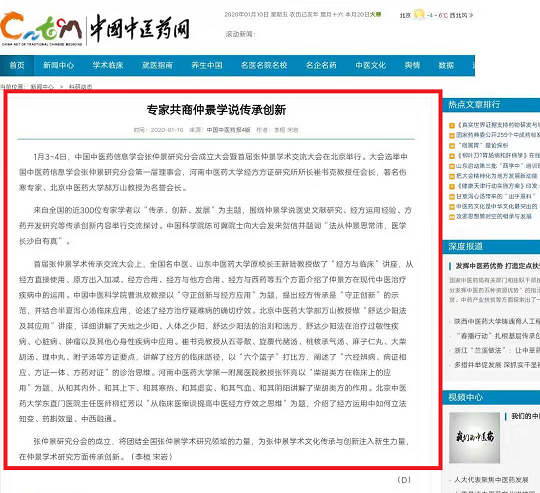The image size is (540, 493).
Task: Click the rank-1 badge in 热点文章排行
Action: pyautogui.click(x=452, y=125)
